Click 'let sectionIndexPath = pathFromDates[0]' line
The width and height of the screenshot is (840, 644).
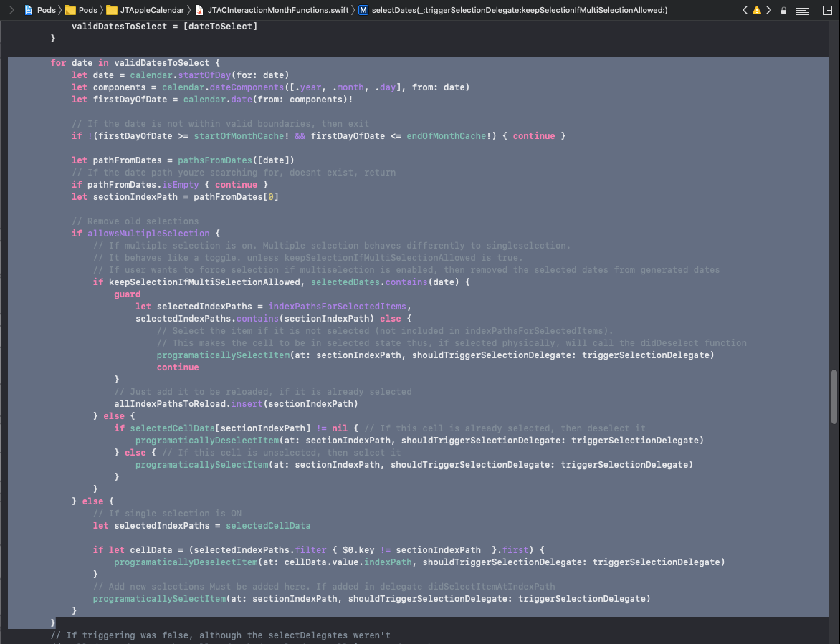tap(175, 197)
